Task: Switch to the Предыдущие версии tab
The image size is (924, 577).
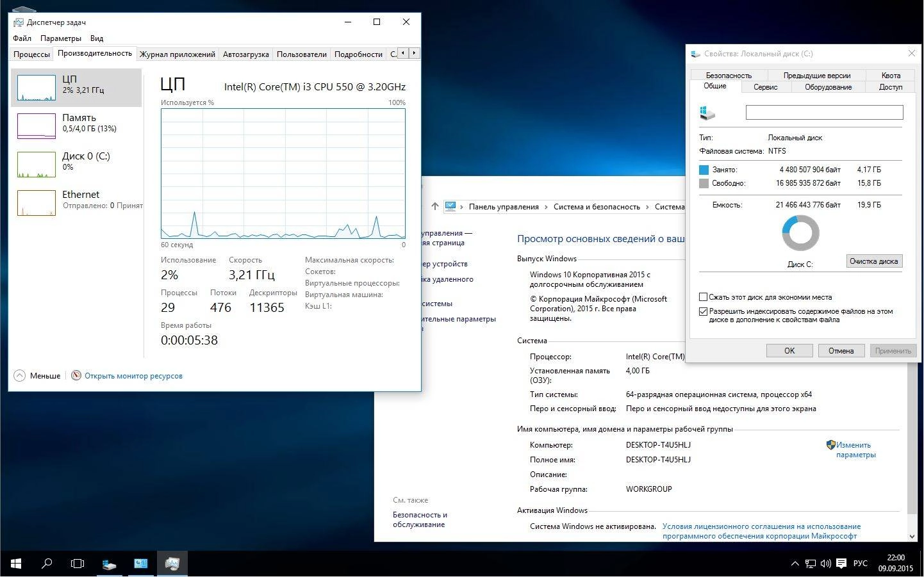Action: click(816, 76)
